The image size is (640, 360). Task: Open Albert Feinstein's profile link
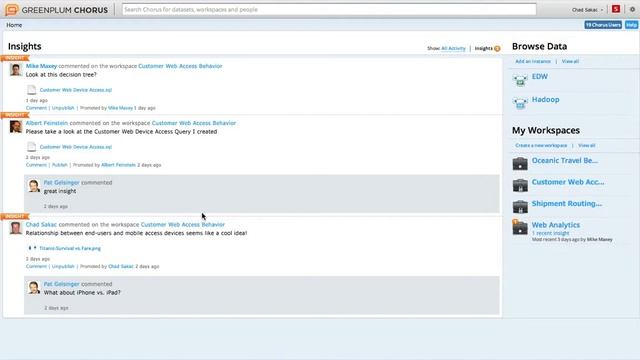[x=47, y=123]
